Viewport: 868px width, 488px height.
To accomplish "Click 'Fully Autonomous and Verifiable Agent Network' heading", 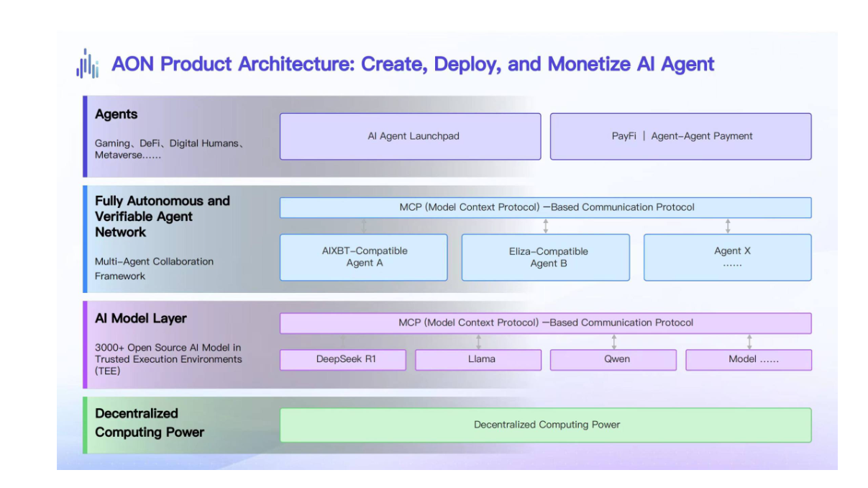I will point(162,217).
